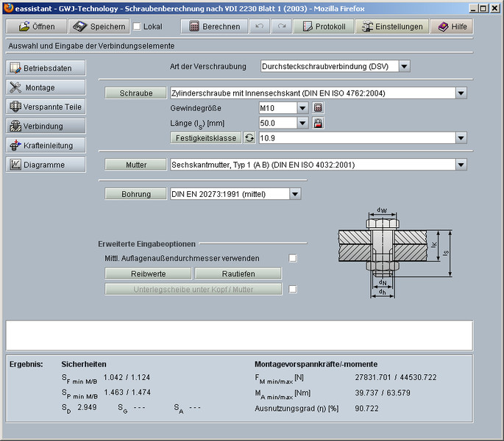The image size is (504, 441).
Task: Click the red lock icon beside Länge
Action: (319, 123)
